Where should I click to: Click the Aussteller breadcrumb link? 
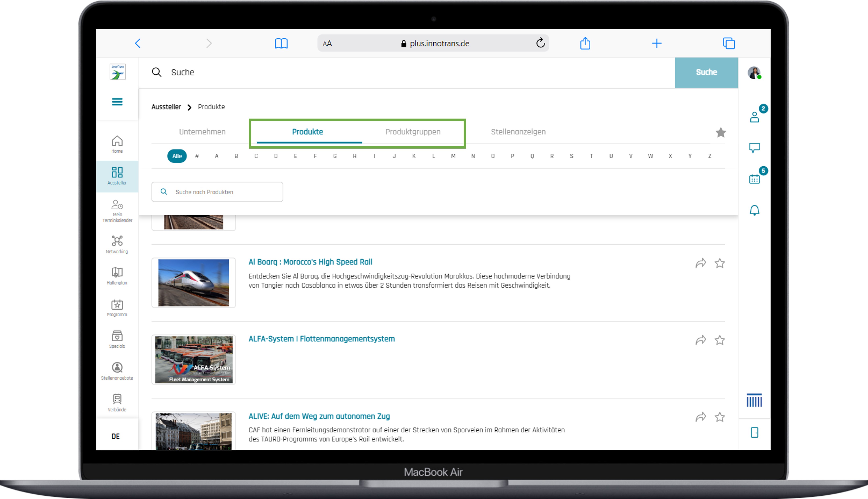coord(166,107)
